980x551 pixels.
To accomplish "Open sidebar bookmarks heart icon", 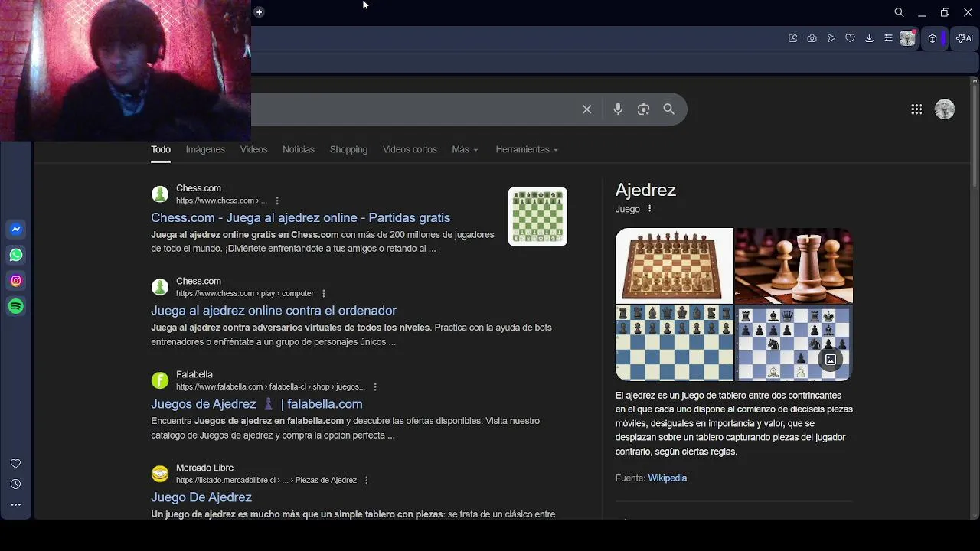I will point(15,464).
